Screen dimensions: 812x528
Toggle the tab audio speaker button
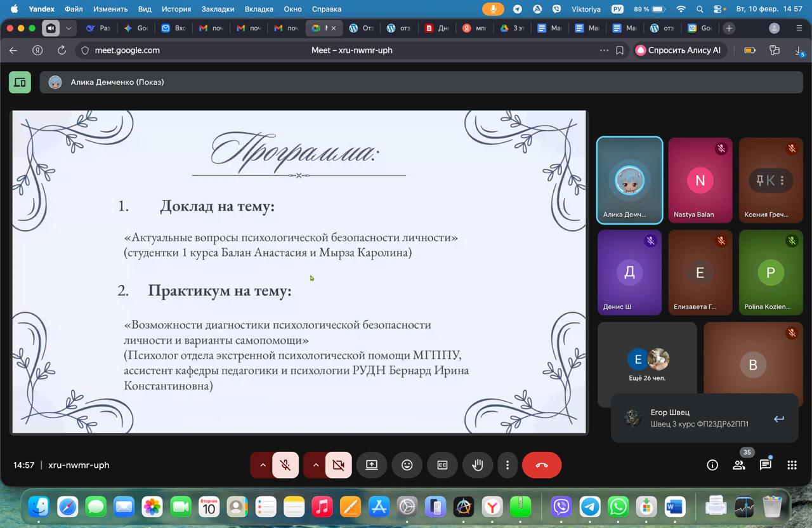click(x=51, y=28)
